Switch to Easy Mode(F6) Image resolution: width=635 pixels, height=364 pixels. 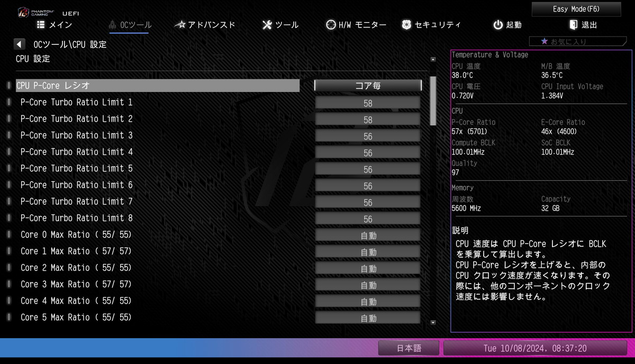[576, 9]
